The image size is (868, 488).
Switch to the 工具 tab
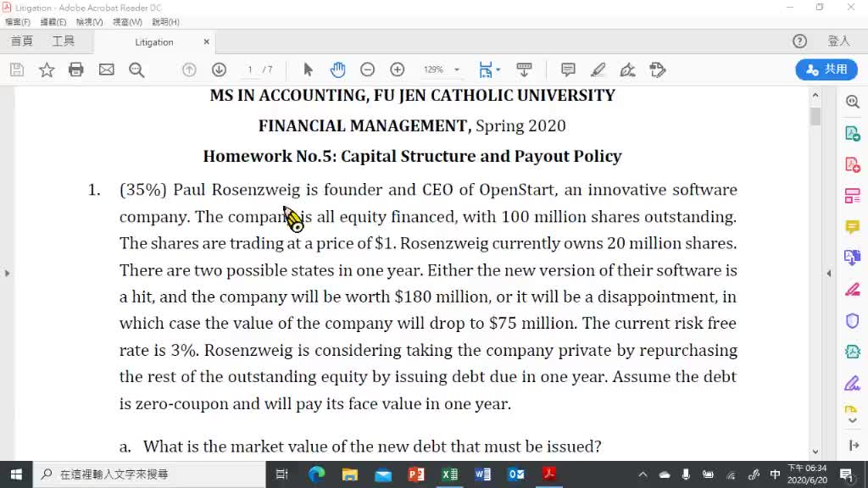64,42
